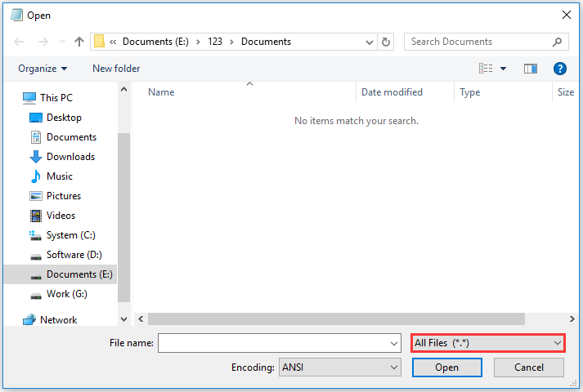Open the All Files (*.*) type dropdown

[x=488, y=343]
